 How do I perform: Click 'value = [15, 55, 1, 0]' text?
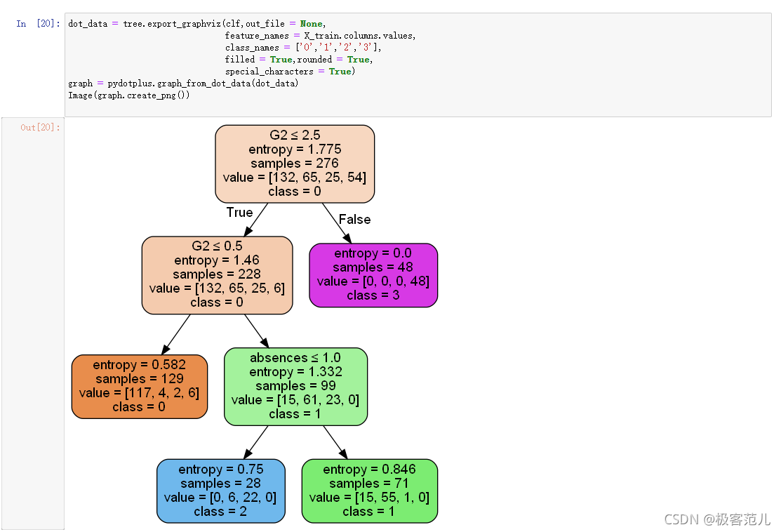(369, 497)
